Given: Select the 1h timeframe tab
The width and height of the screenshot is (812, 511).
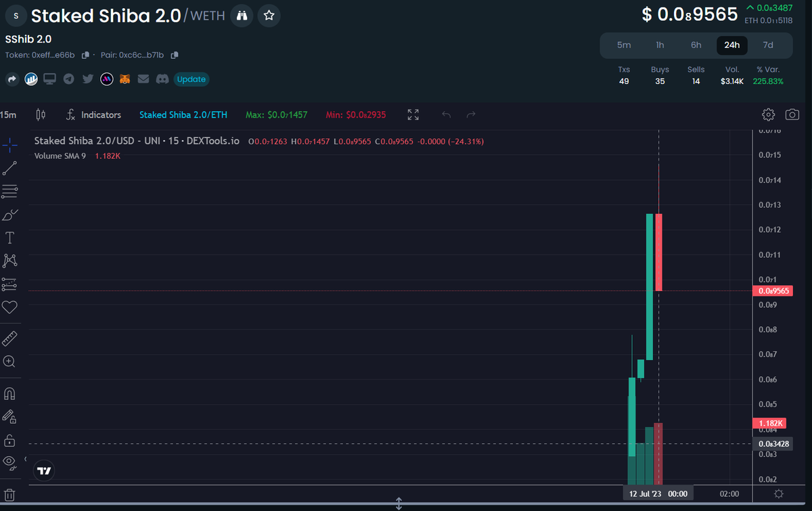Looking at the screenshot, I should pos(660,45).
